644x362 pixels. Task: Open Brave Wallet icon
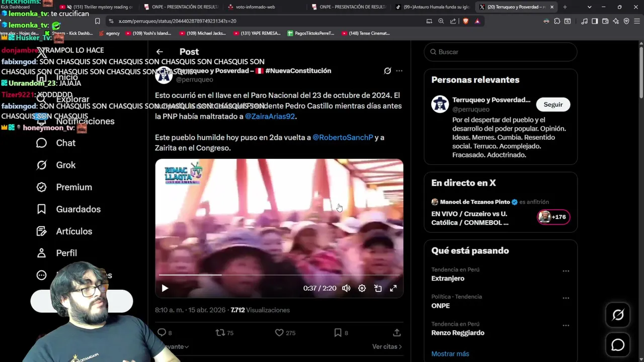click(x=605, y=21)
